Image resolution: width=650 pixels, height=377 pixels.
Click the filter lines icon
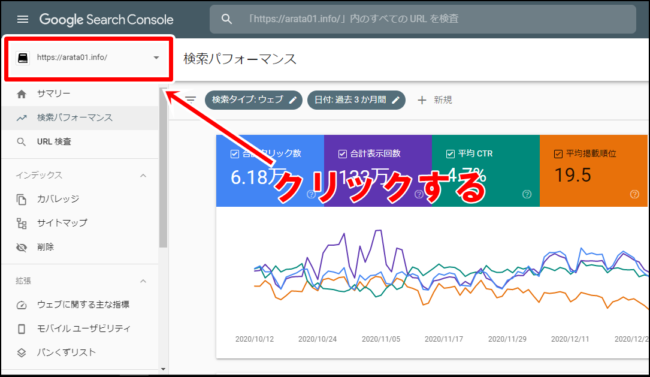[x=190, y=100]
